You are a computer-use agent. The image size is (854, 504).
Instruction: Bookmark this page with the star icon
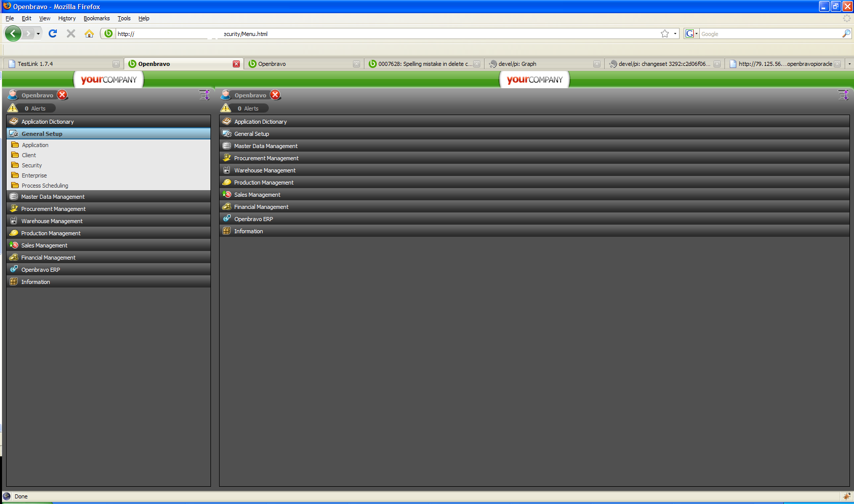[x=665, y=33]
